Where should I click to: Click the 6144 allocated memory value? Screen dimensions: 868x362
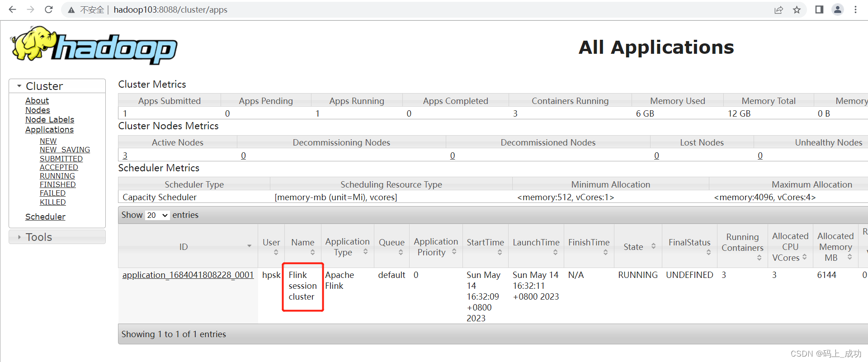(x=826, y=275)
